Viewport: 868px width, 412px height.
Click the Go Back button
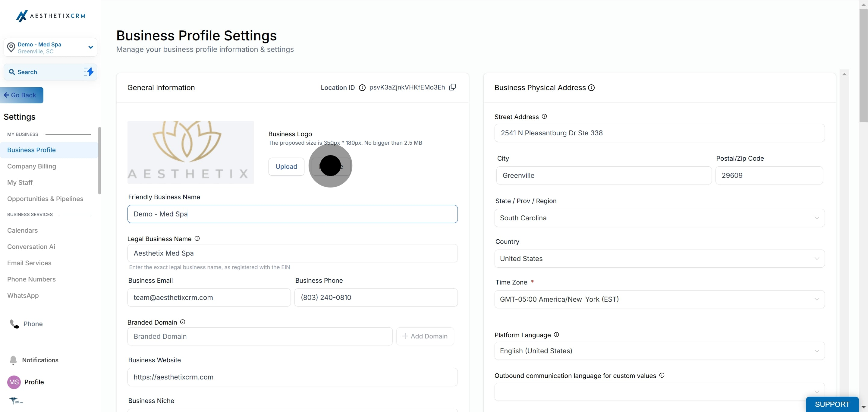click(x=22, y=95)
